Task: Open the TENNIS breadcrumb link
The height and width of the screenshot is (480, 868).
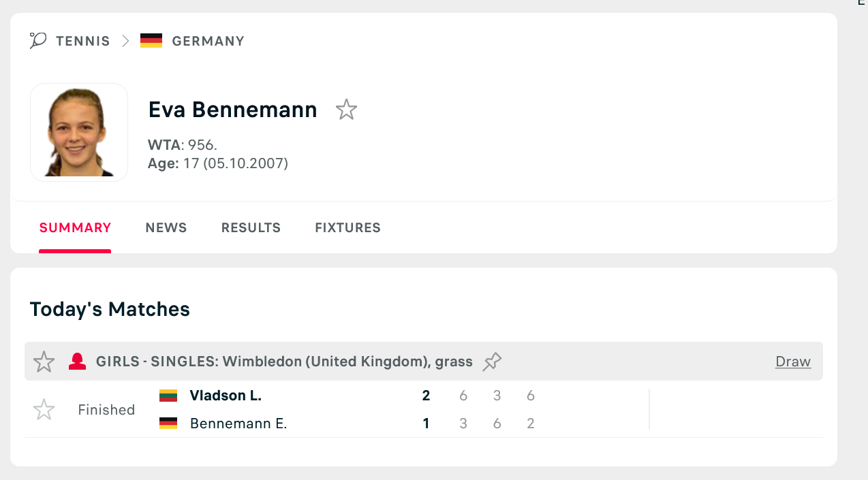Action: click(83, 41)
